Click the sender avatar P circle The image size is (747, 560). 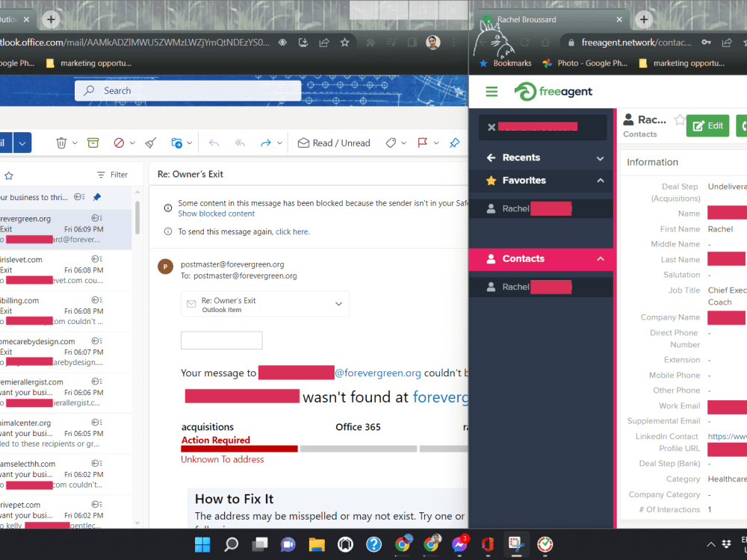(165, 267)
